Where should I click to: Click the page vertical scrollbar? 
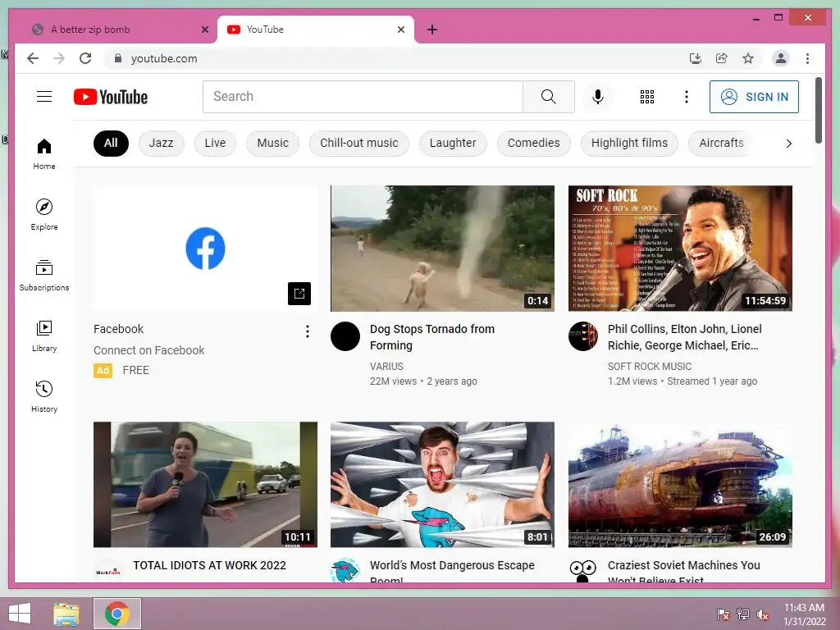pyautogui.click(x=818, y=111)
